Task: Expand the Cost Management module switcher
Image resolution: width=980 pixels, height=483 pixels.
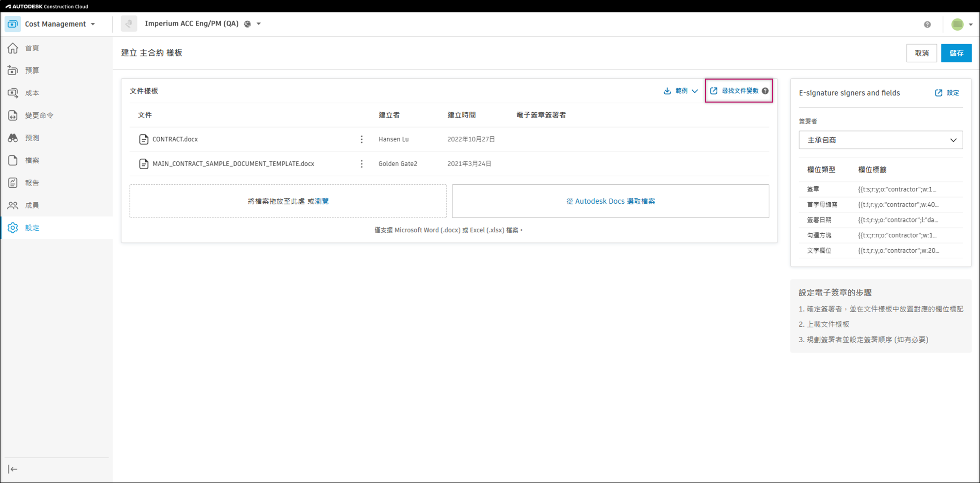Action: [93, 24]
